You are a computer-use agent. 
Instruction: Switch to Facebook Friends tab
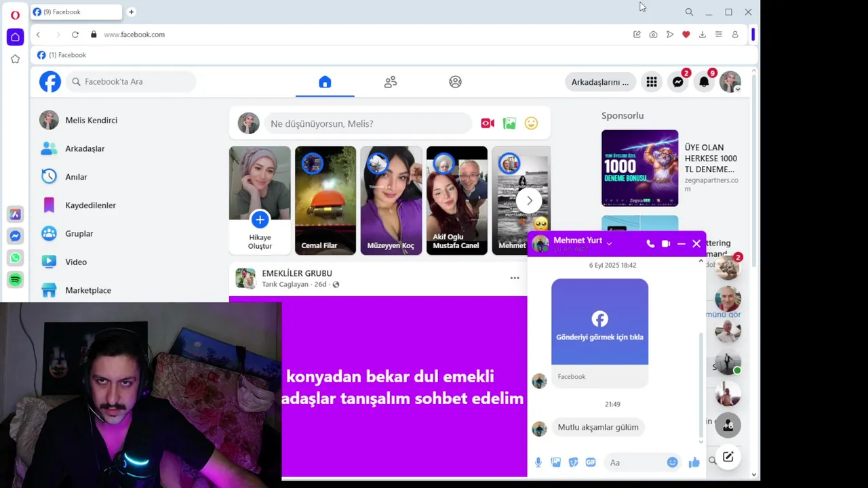(390, 82)
